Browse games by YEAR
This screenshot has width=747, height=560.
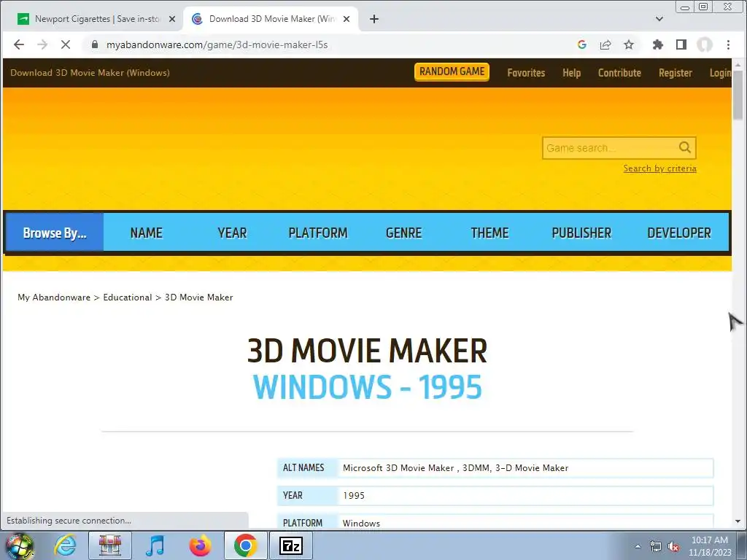[x=232, y=233]
